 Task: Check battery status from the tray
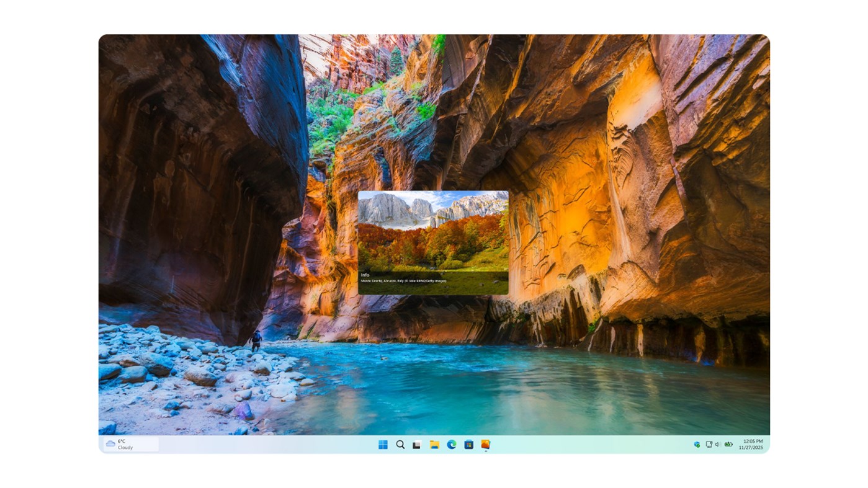click(x=728, y=444)
